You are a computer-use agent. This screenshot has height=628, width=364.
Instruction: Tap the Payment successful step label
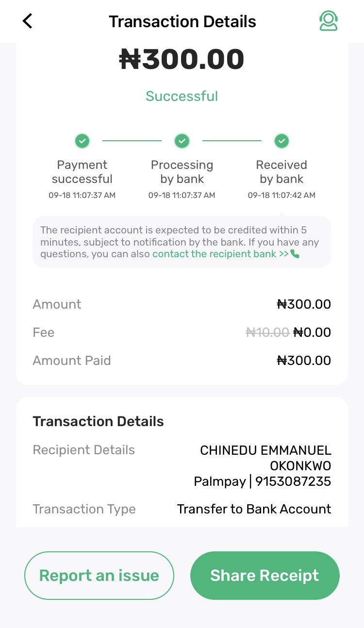82,172
